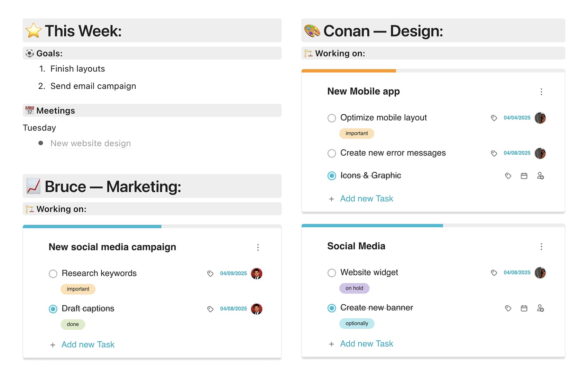Click orange progress bar on New Mobile app
Viewport: 588px width, 380px height.
point(349,71)
